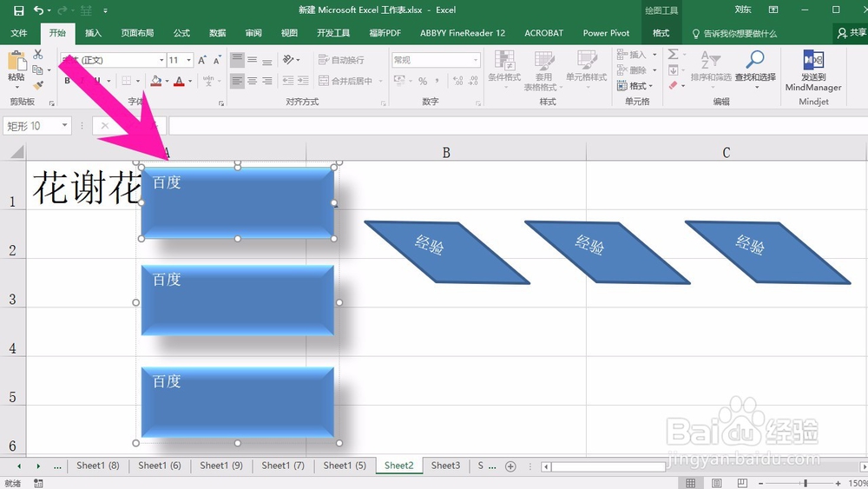Apply fill color paint bucket
The height and width of the screenshot is (489, 868).
pos(156,81)
